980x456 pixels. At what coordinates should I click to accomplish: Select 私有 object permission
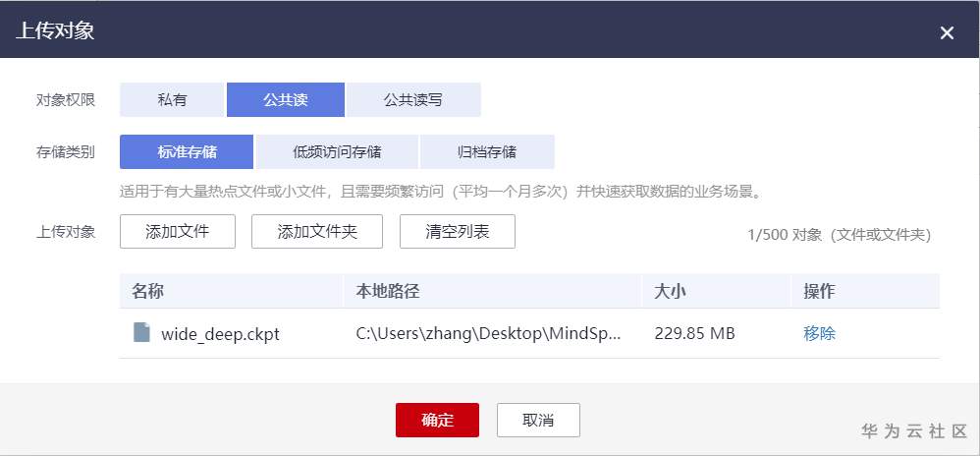click(x=172, y=99)
